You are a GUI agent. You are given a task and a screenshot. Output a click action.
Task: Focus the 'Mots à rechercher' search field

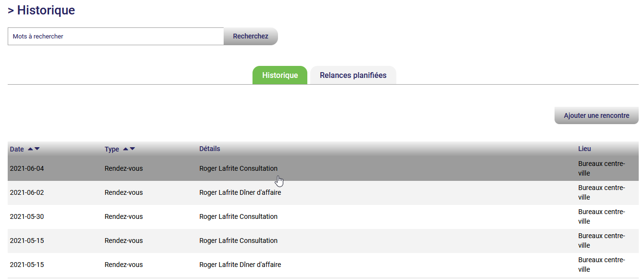point(115,37)
